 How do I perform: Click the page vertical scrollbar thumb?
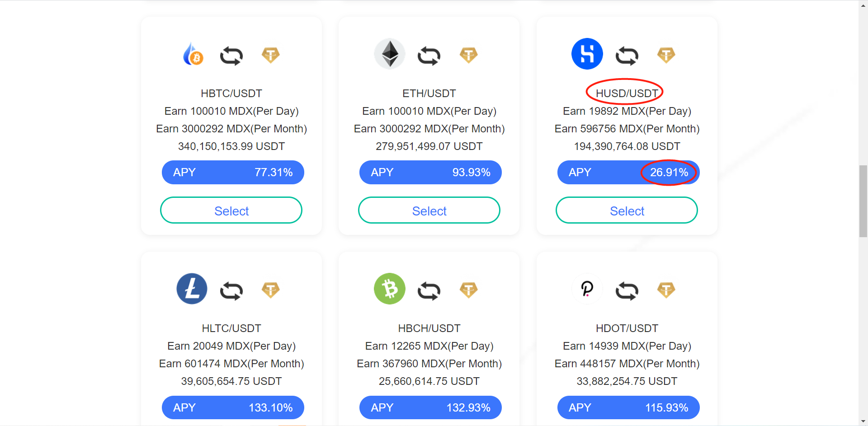[x=863, y=201]
